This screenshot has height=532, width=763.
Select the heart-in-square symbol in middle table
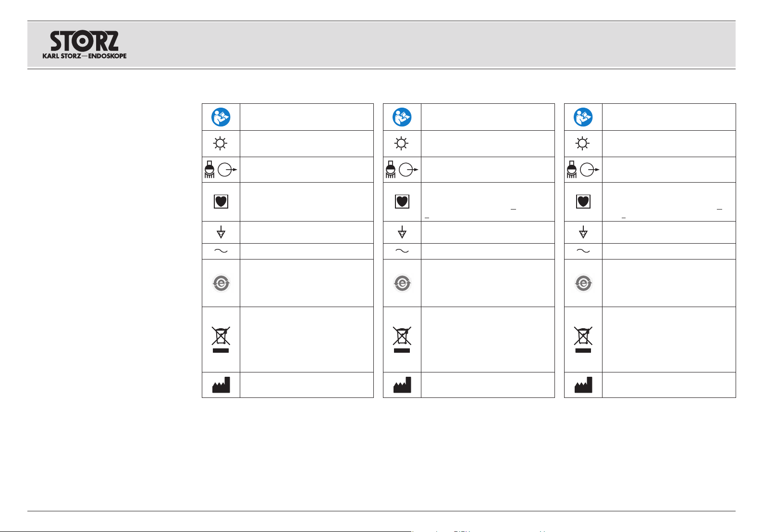pyautogui.click(x=402, y=201)
